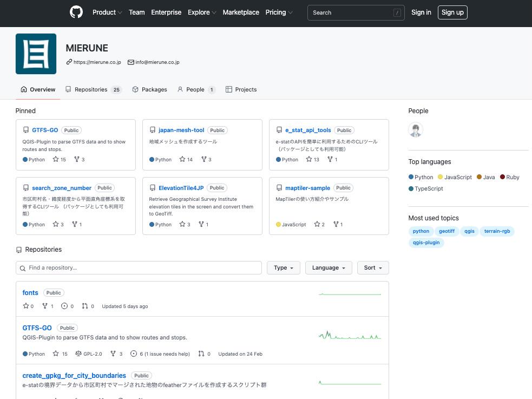
Task: Click the MIERUNE organization avatar
Action: pos(36,54)
